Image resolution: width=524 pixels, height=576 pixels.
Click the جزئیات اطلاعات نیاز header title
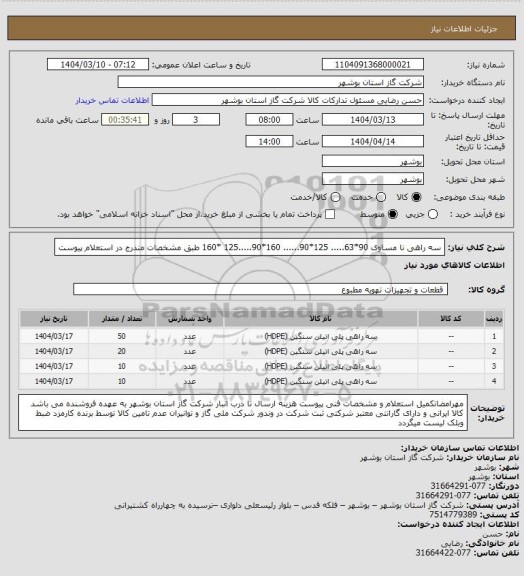coord(464,29)
